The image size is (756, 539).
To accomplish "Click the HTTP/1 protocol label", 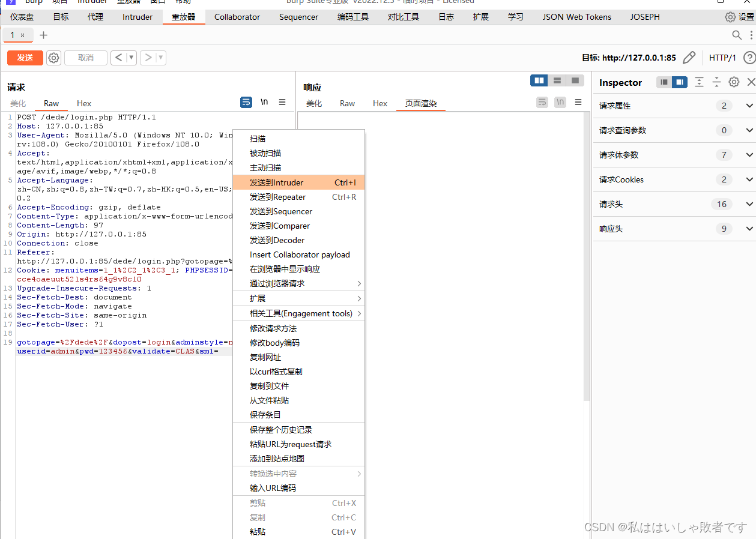I will [722, 58].
